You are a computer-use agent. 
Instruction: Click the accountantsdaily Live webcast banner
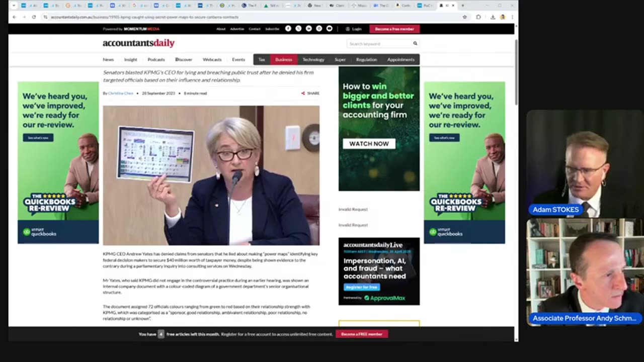pyautogui.click(x=379, y=271)
